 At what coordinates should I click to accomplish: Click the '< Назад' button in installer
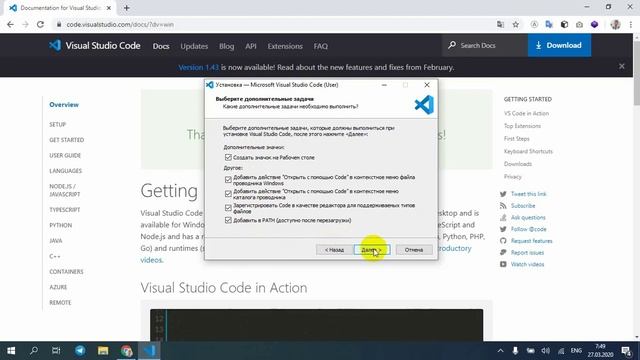point(334,249)
